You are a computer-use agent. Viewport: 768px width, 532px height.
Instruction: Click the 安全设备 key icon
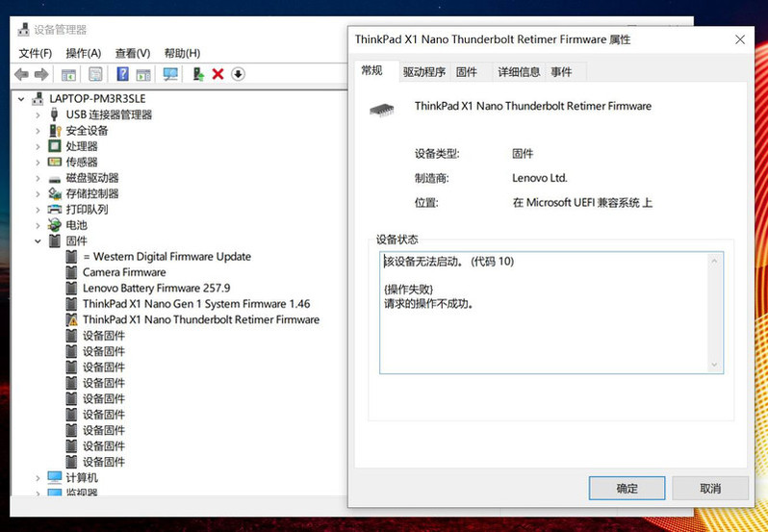tap(55, 131)
